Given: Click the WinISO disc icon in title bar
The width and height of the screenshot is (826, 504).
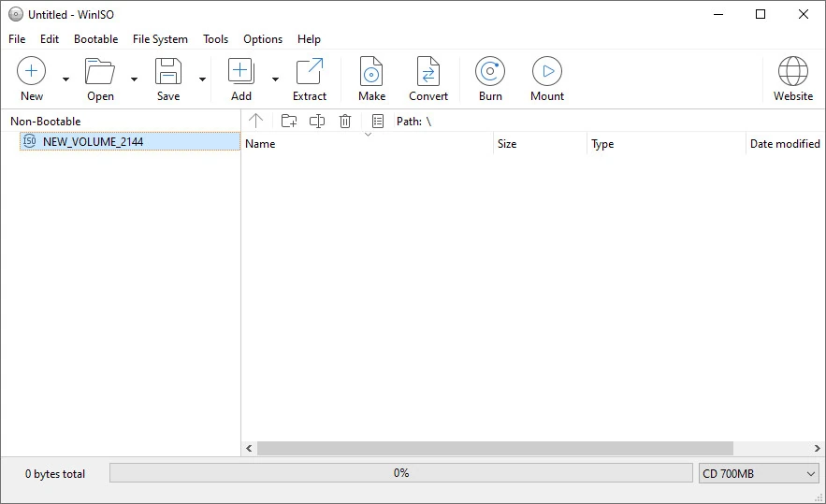Looking at the screenshot, I should (16, 14).
